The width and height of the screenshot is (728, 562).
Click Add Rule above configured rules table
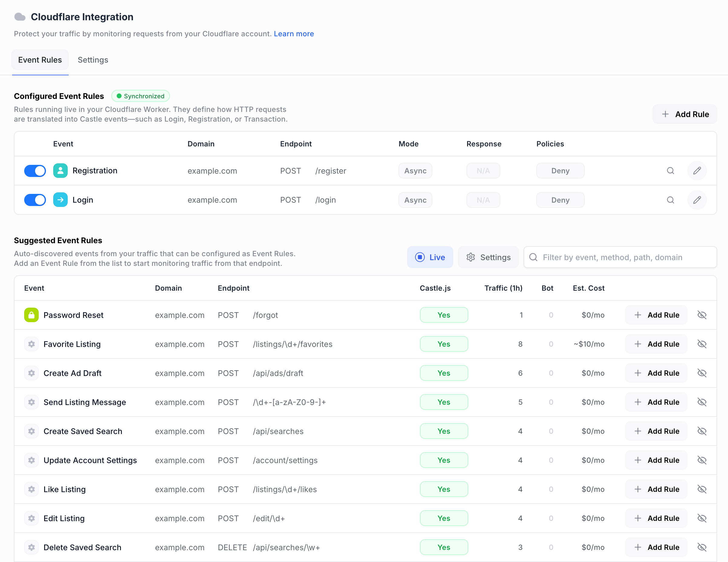point(685,114)
